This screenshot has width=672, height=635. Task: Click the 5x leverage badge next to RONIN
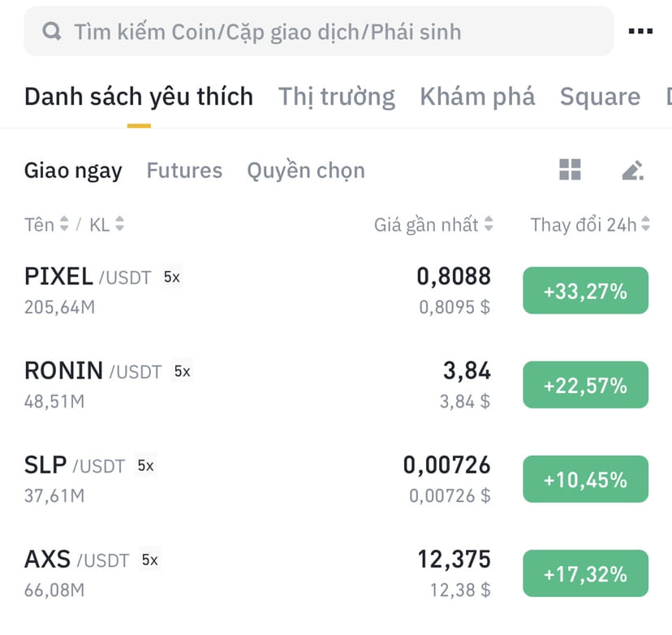(x=182, y=371)
